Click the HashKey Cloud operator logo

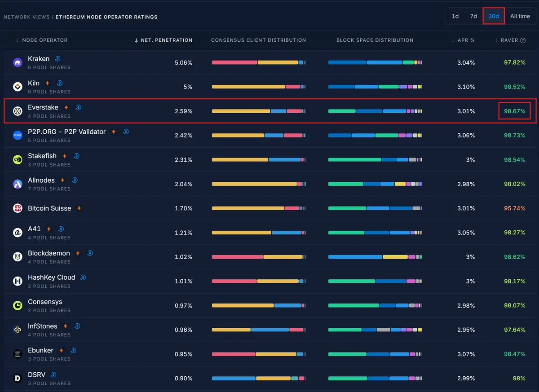coord(18,281)
